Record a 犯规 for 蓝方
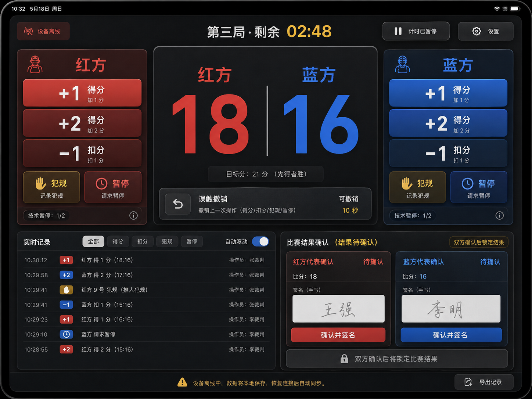The height and width of the screenshot is (399, 532). [418, 187]
